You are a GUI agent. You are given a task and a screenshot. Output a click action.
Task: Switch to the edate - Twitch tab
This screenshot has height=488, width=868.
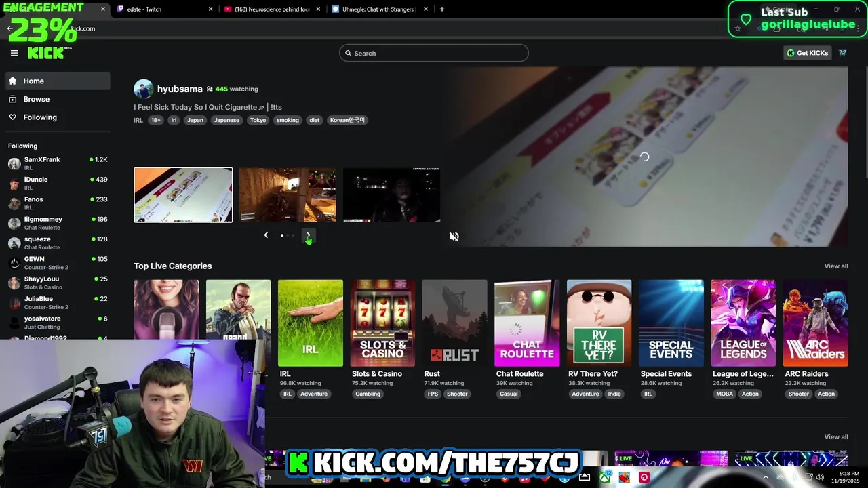tap(166, 9)
